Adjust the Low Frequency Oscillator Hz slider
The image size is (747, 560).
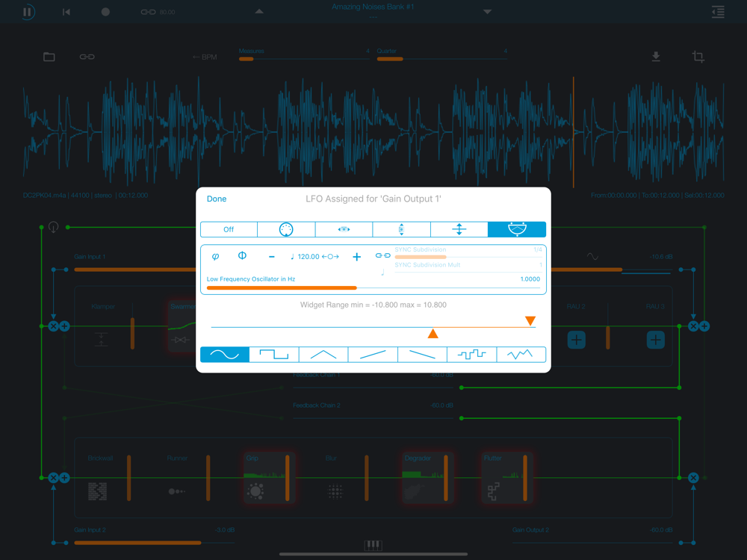point(373,287)
